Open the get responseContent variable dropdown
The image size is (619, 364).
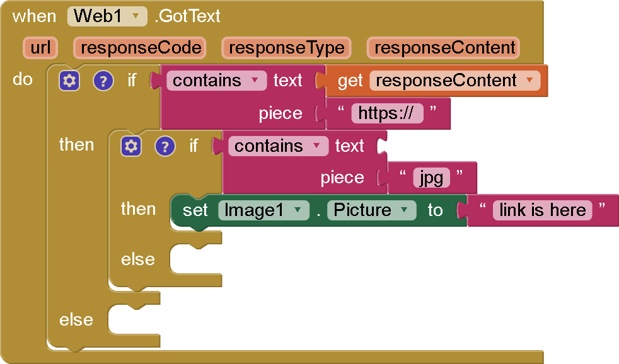pos(528,81)
